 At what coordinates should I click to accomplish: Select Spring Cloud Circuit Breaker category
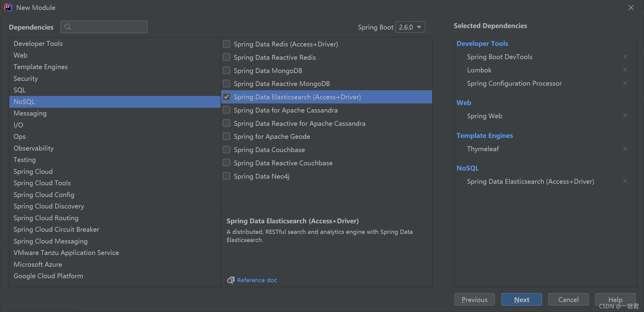[115, 230]
